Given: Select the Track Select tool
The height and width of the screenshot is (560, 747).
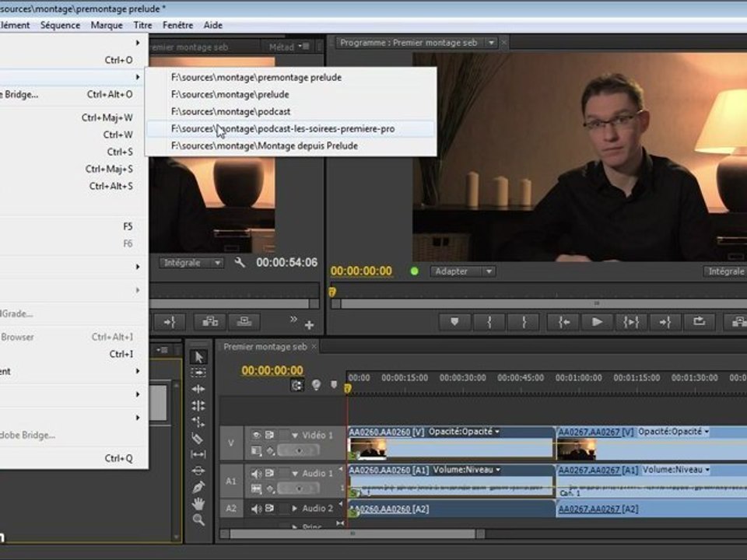Looking at the screenshot, I should pos(198,373).
